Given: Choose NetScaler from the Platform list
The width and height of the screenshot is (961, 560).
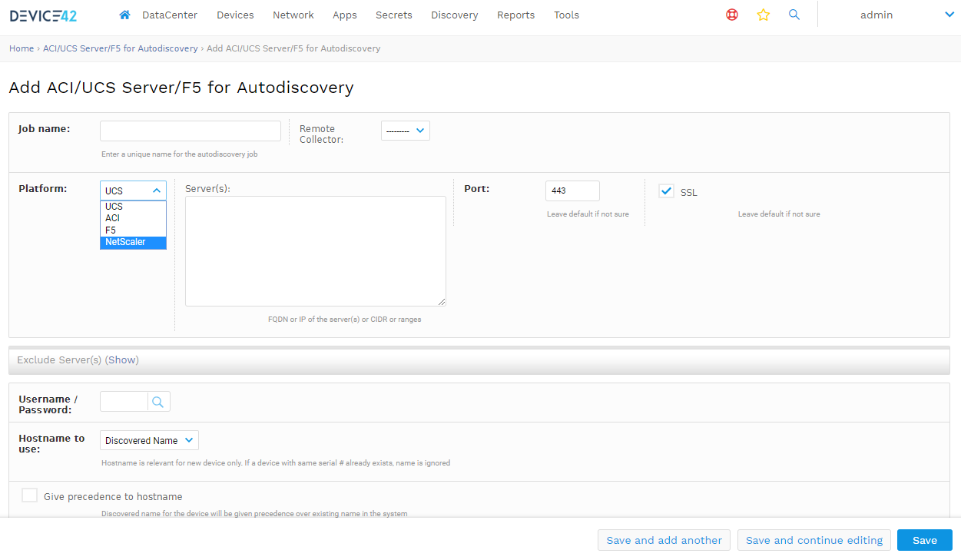Looking at the screenshot, I should (x=133, y=242).
